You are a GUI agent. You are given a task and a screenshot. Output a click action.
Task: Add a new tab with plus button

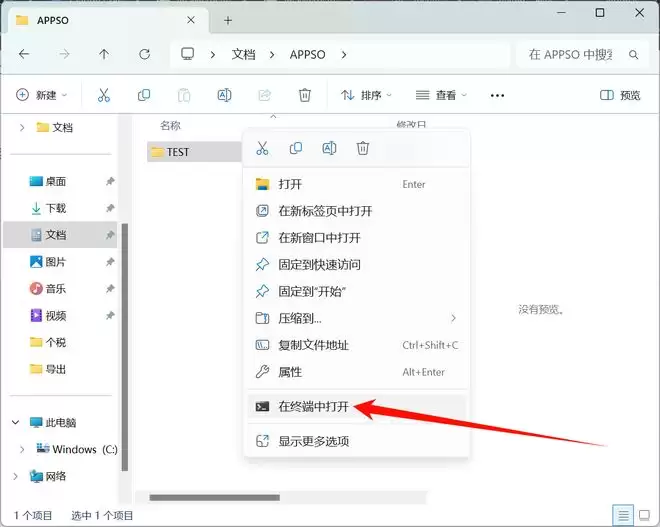pyautogui.click(x=228, y=20)
